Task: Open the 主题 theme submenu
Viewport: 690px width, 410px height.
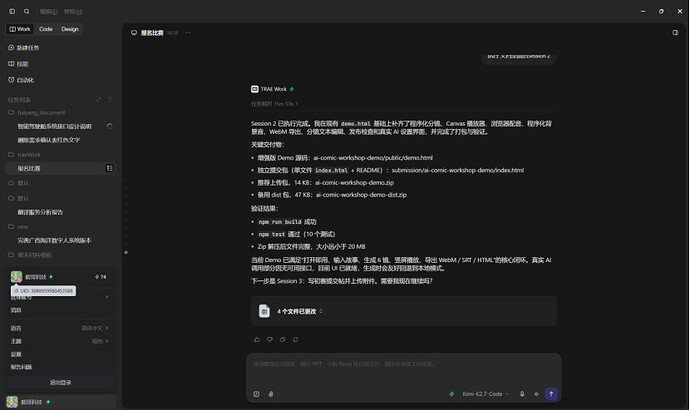Action: pyautogui.click(x=60, y=341)
